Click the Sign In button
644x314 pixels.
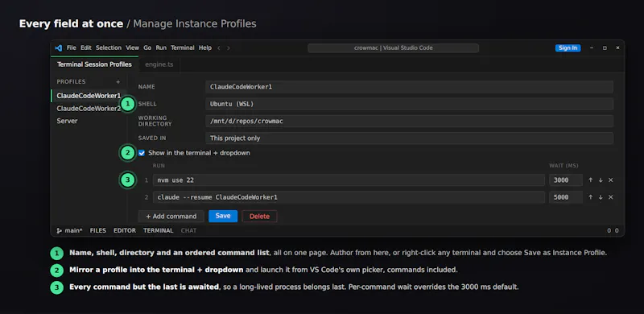pyautogui.click(x=568, y=48)
